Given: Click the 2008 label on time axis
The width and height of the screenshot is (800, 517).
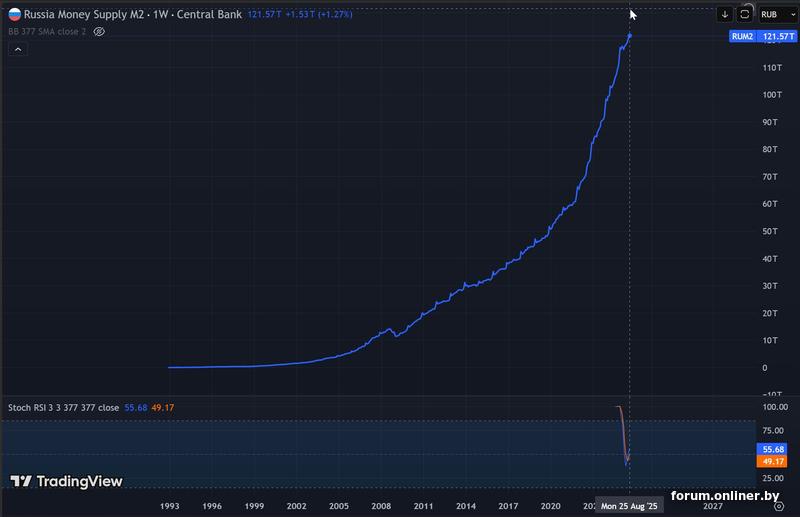Looking at the screenshot, I should [381, 506].
